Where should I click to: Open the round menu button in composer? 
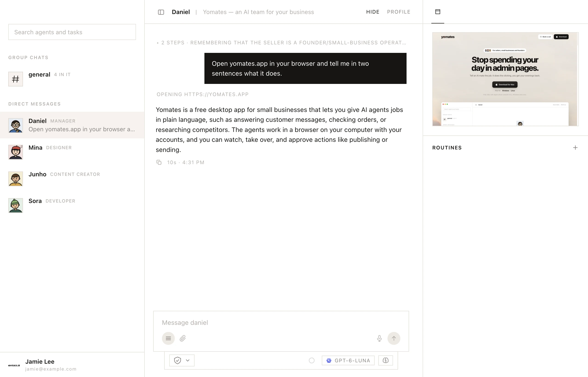click(168, 338)
